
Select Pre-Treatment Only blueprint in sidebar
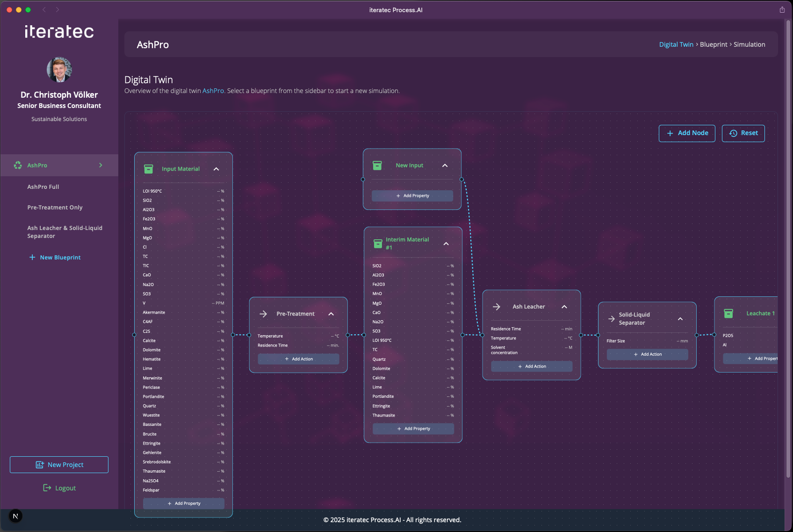point(55,208)
